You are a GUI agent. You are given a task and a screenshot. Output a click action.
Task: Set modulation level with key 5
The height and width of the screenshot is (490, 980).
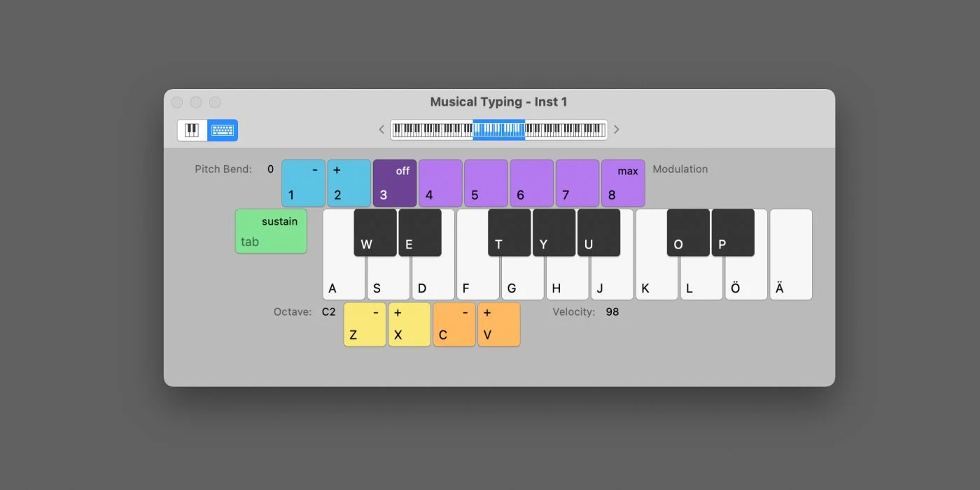pos(486,183)
